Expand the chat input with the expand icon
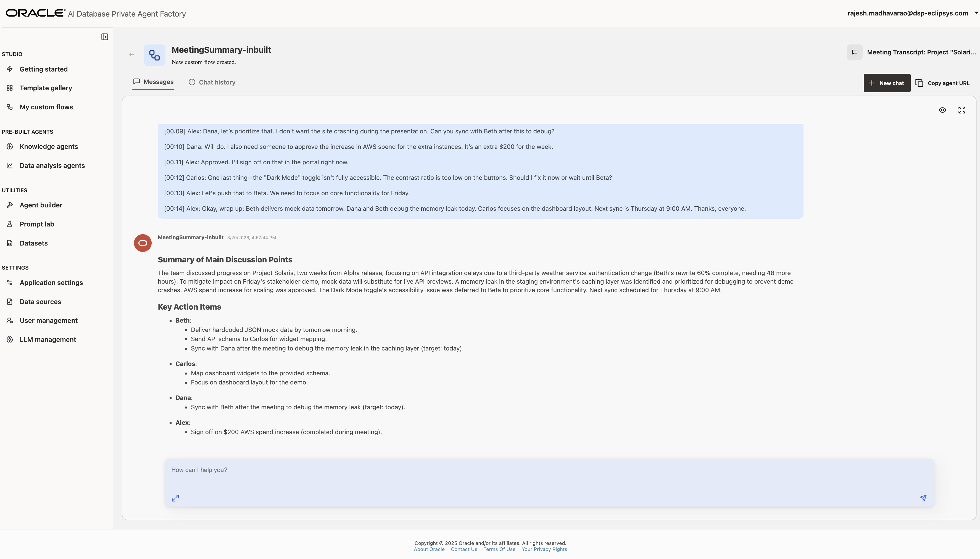This screenshot has width=980, height=559. tap(175, 498)
